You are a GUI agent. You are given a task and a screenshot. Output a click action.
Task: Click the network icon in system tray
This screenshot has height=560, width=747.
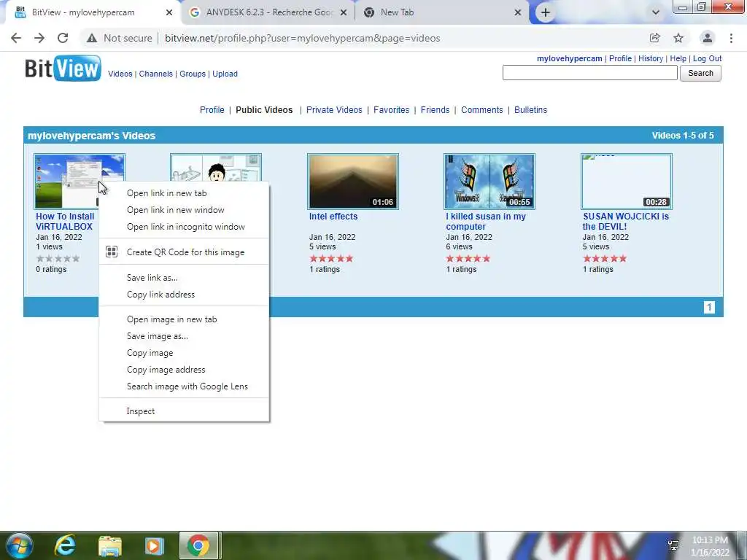click(673, 545)
